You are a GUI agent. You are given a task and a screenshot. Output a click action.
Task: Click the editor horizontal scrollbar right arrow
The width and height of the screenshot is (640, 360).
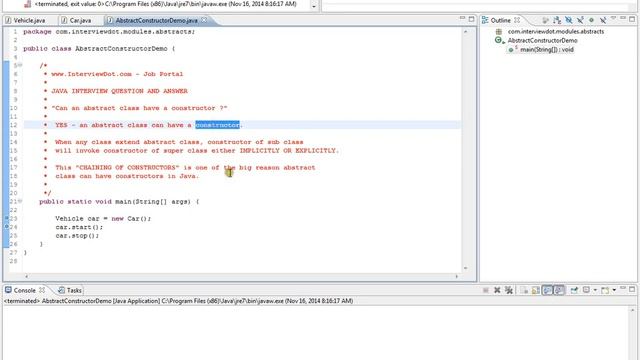(456, 276)
